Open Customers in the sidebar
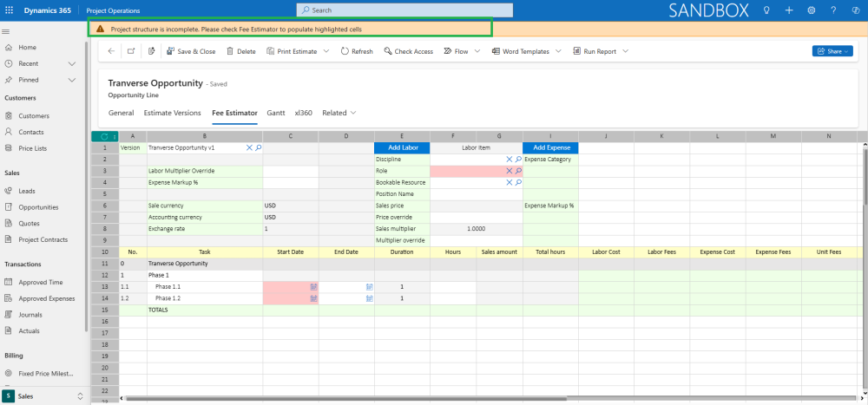 coord(34,116)
